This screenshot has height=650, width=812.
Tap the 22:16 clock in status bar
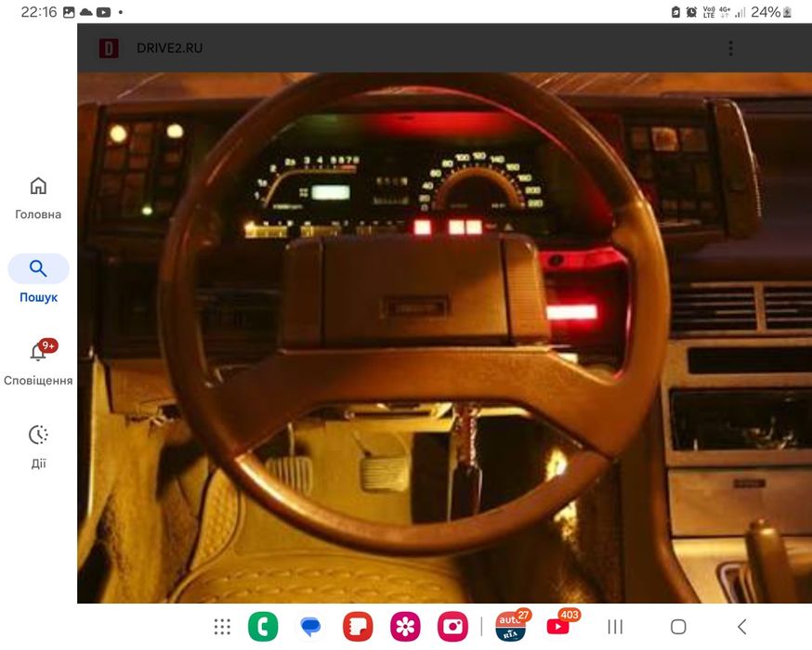click(x=38, y=12)
